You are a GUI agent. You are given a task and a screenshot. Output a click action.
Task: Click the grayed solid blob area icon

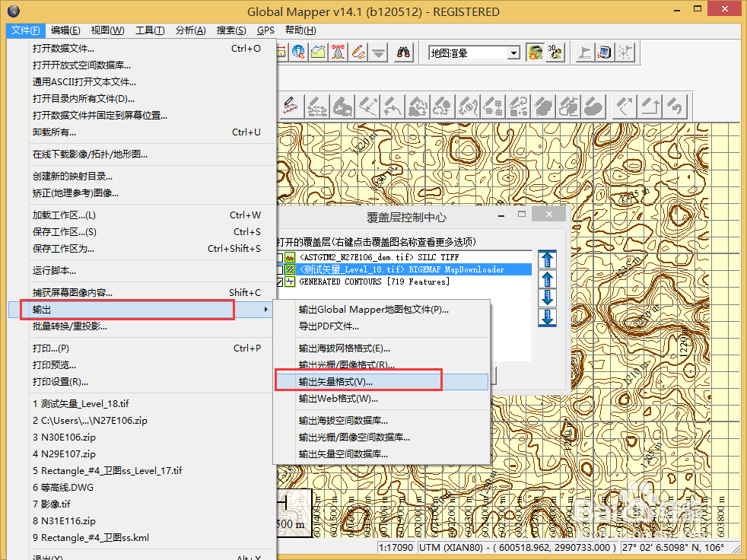(x=593, y=106)
